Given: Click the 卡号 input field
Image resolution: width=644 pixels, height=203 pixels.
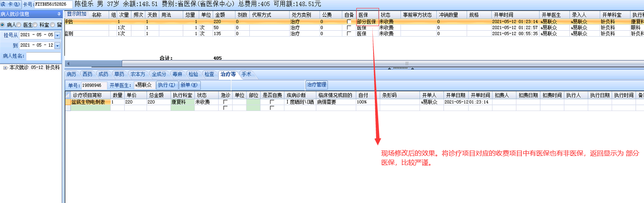Looking at the screenshot, I should point(53,4).
